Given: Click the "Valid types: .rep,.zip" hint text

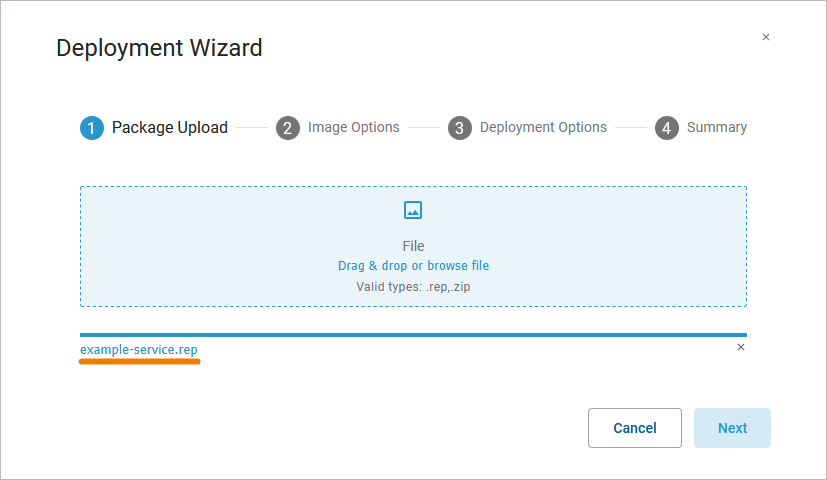Looking at the screenshot, I should [x=413, y=287].
